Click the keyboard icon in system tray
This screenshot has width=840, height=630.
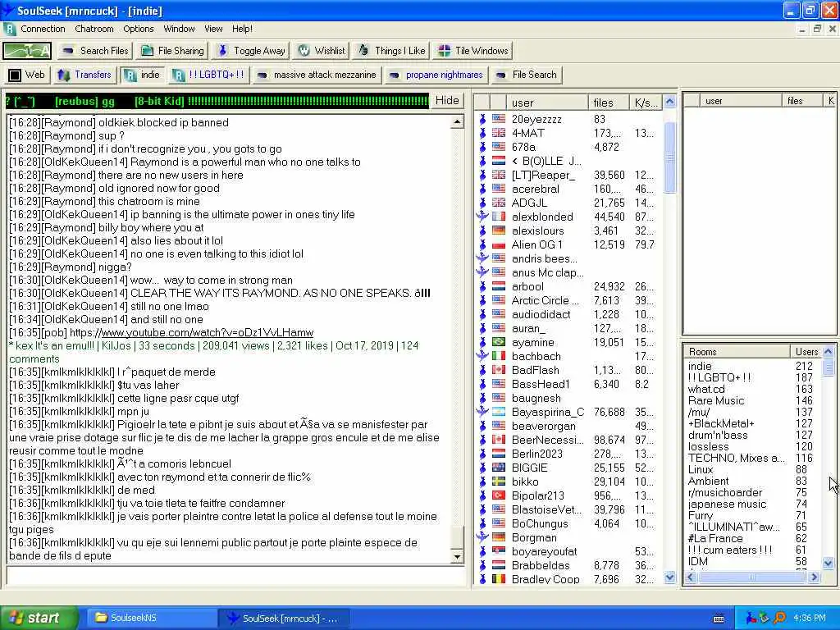click(719, 619)
